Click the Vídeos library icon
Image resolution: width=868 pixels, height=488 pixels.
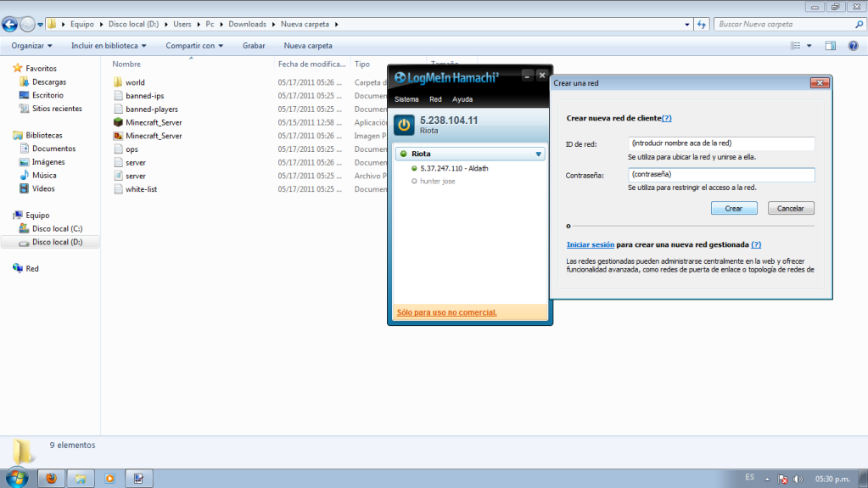tap(24, 188)
